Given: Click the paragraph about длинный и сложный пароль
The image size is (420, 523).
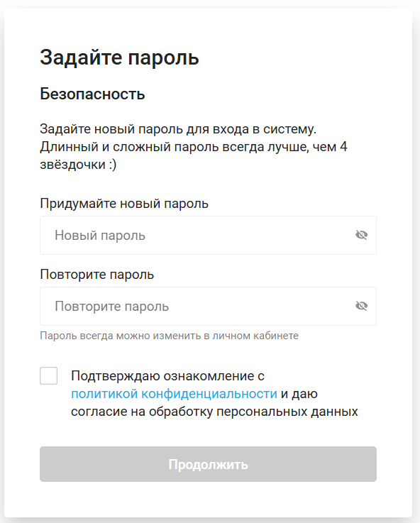Looking at the screenshot, I should click(x=194, y=147).
